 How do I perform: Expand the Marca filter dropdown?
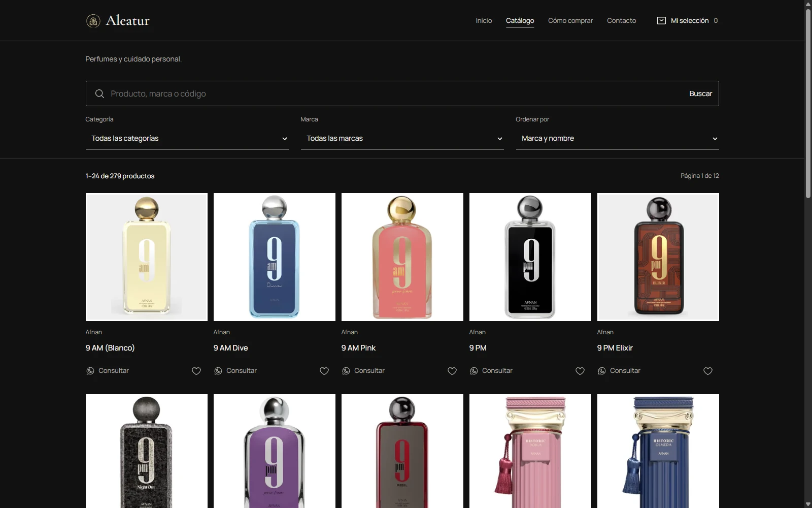[x=402, y=139]
